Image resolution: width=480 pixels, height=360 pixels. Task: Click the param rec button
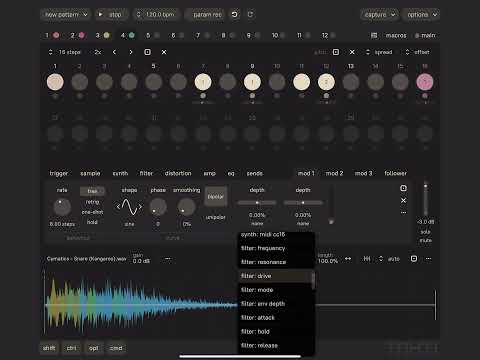click(x=207, y=15)
